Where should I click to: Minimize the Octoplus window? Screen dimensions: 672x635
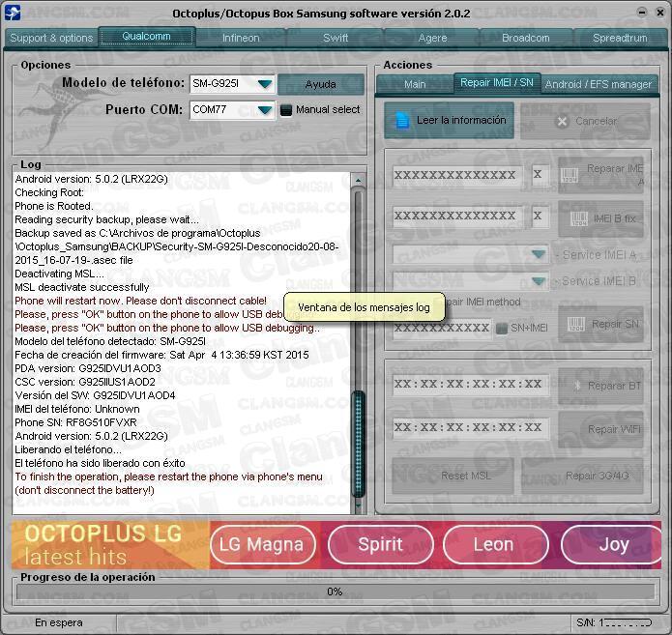642,13
